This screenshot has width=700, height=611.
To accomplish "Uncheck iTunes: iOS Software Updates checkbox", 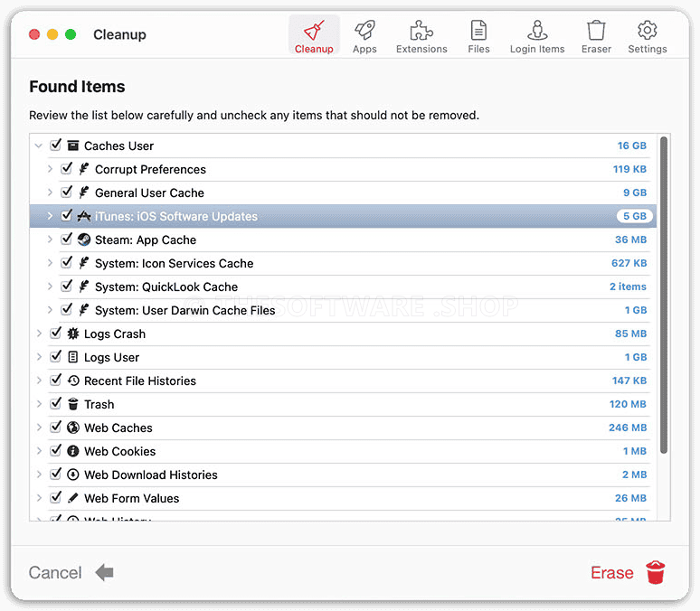I will tap(67, 216).
